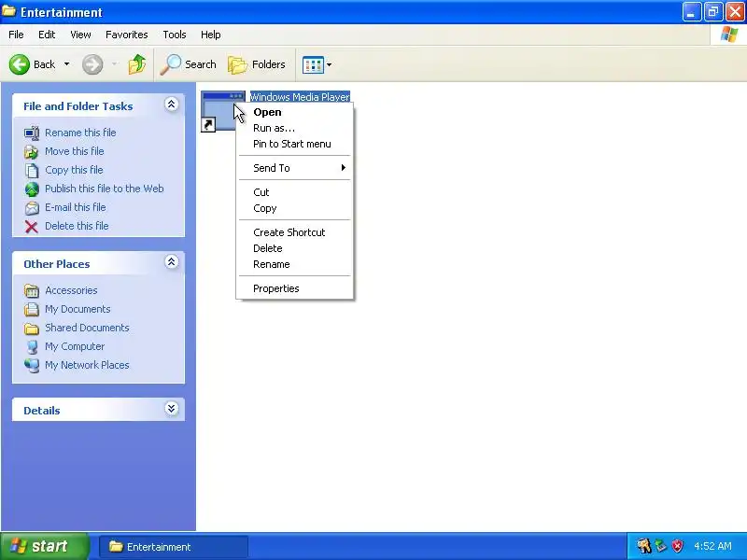Click the Publish to Web globe icon
This screenshot has width=747, height=560.
(x=32, y=189)
